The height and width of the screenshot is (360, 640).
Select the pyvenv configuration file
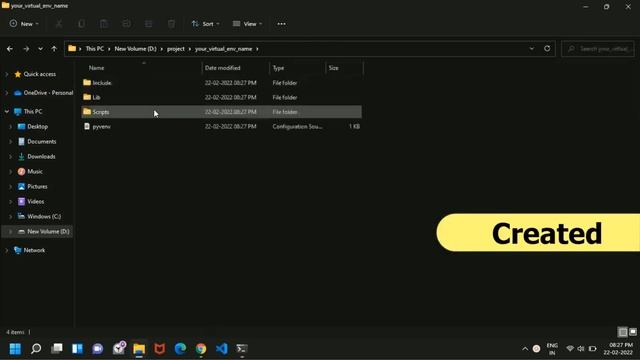[x=222, y=127]
